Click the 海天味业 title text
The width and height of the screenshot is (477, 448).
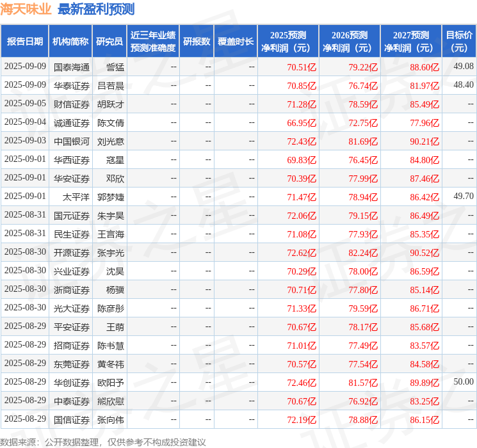pos(26,9)
